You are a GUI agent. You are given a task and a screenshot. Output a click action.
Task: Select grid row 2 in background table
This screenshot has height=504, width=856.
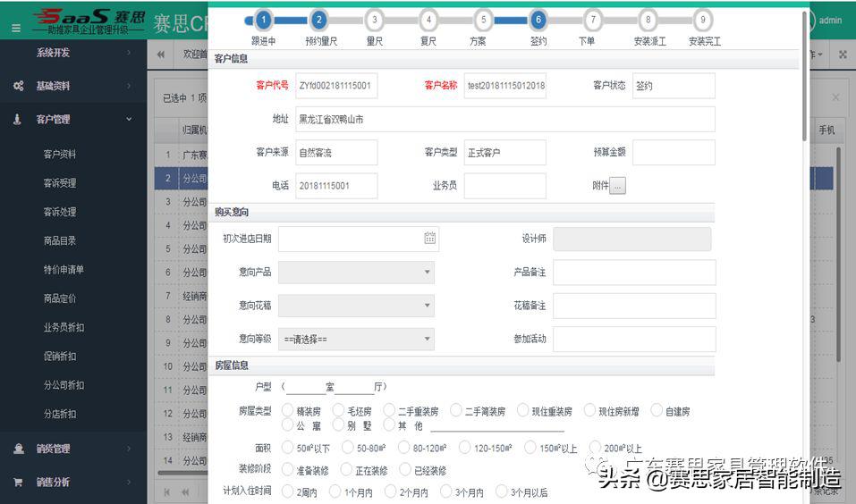click(x=182, y=179)
